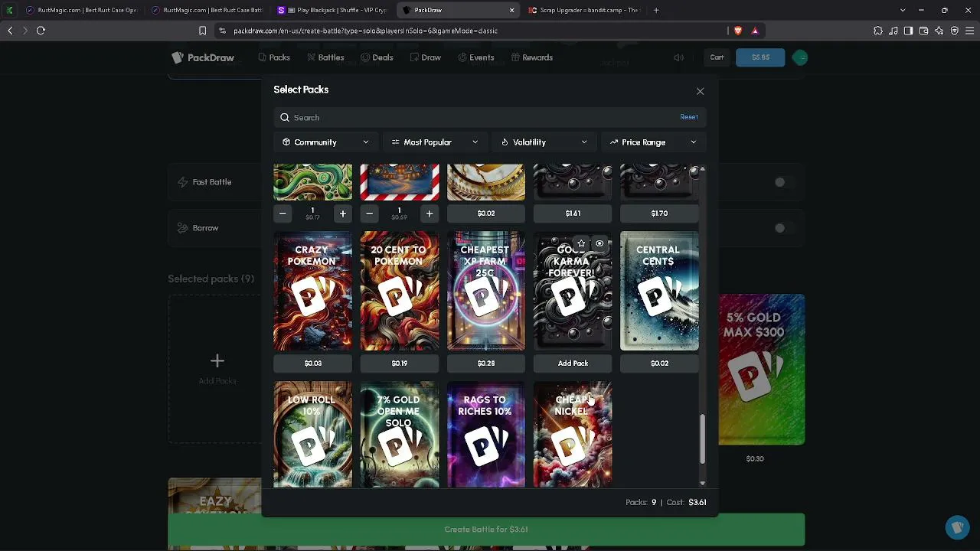Image resolution: width=980 pixels, height=551 pixels.
Task: Add the $1.61 pack
Action: point(573,214)
